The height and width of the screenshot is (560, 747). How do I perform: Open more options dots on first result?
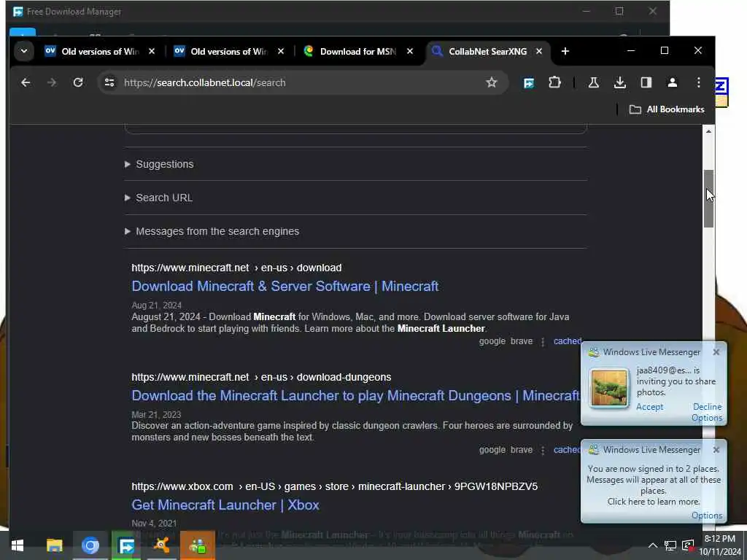click(x=543, y=341)
